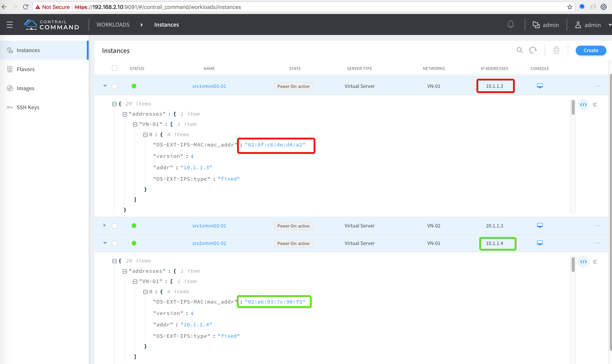Viewport: 612px width, 364px height.
Task: Click the delete trash icon
Action: click(x=556, y=50)
